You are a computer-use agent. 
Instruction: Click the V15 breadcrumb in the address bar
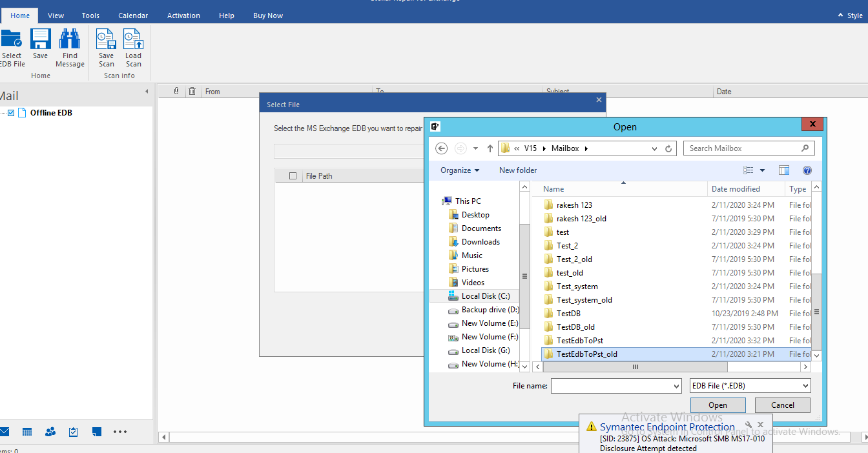(530, 148)
